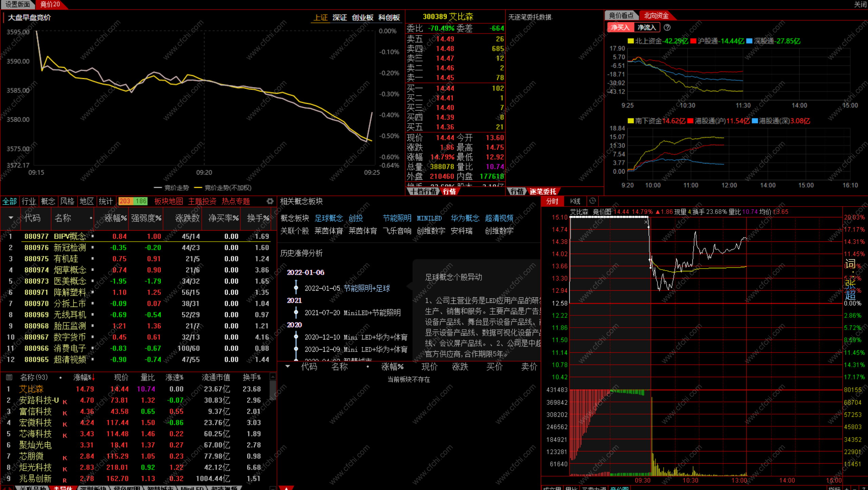
Task: Open the 足球概念 related concept link
Action: (x=328, y=218)
